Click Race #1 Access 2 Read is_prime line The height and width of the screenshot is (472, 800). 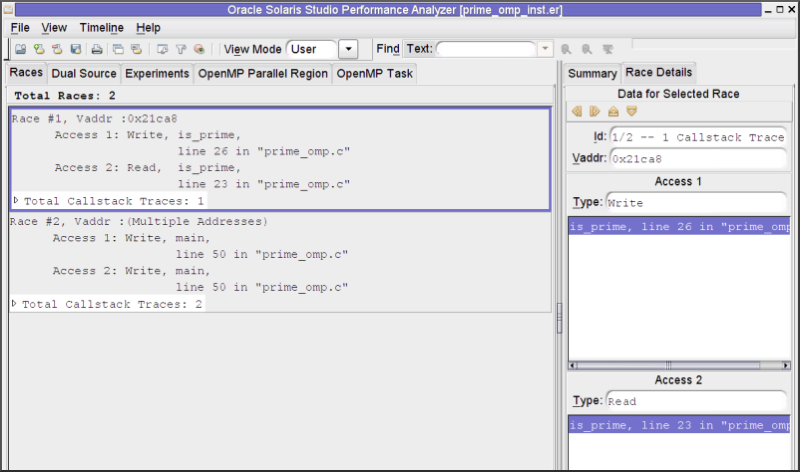click(x=148, y=167)
